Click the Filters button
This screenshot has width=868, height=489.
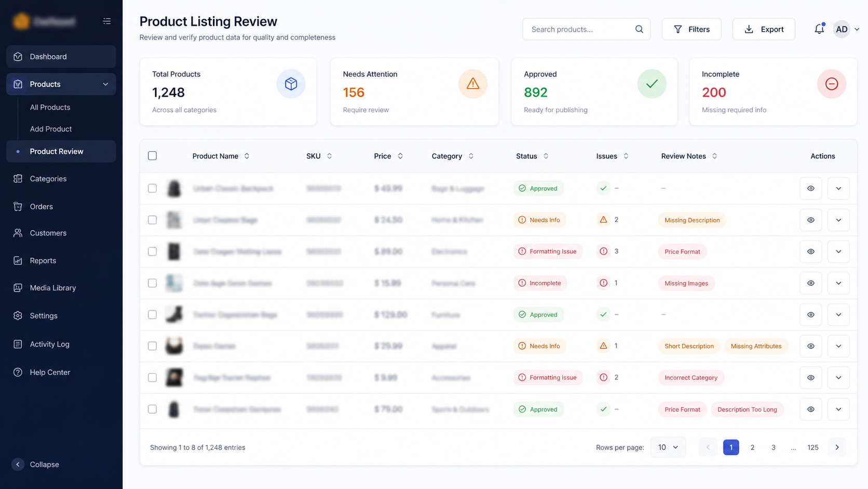tap(691, 29)
